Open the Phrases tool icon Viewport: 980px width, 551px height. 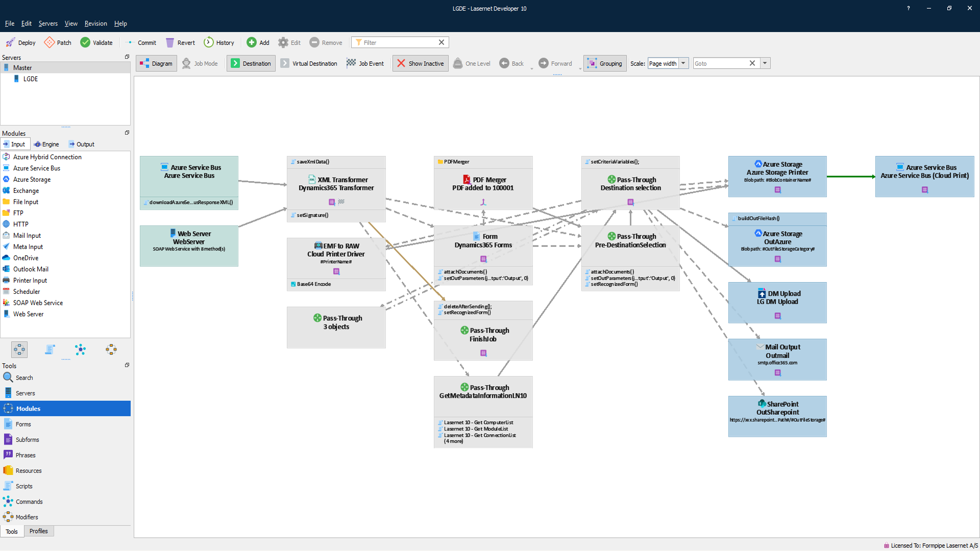coord(8,455)
